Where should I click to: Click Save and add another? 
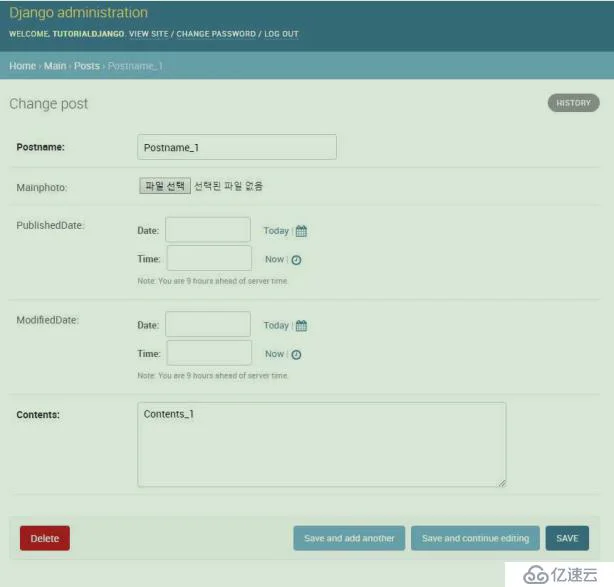click(x=349, y=538)
